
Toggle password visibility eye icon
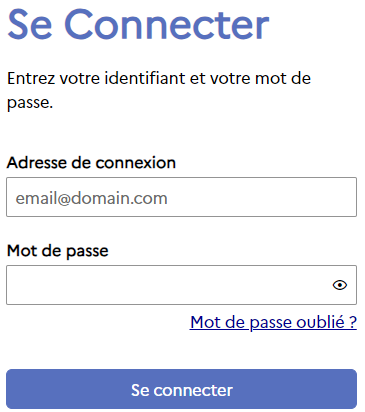[x=340, y=285]
